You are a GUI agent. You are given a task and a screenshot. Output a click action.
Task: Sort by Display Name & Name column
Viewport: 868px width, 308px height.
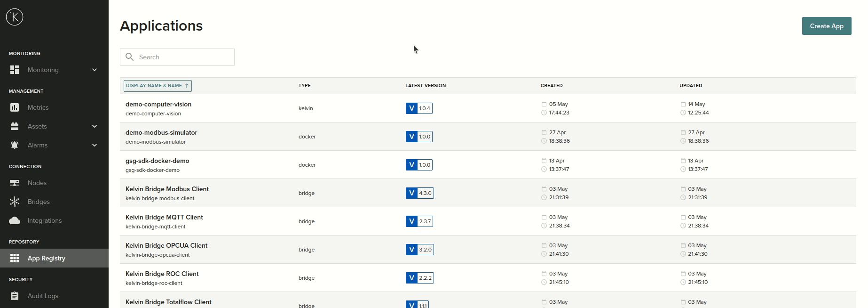click(x=158, y=86)
